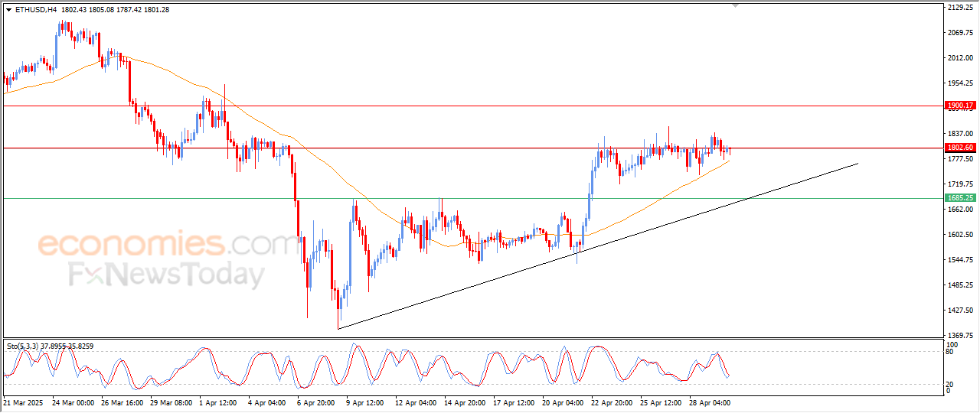Click the 12 Apr 04:00 time label

point(416,402)
